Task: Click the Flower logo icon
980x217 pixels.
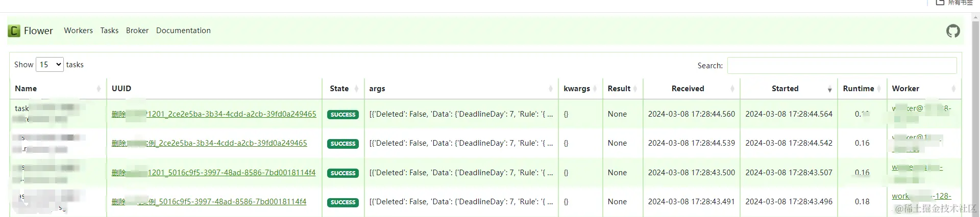Action: click(14, 31)
